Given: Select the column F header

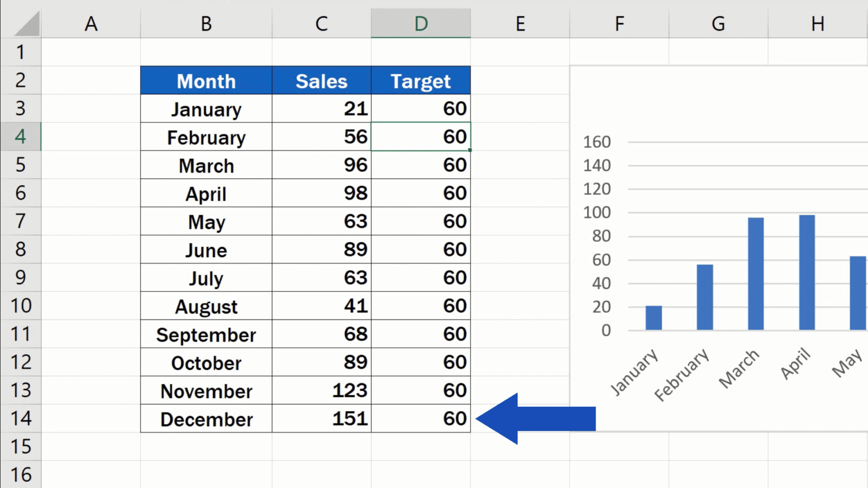Looking at the screenshot, I should (x=619, y=23).
